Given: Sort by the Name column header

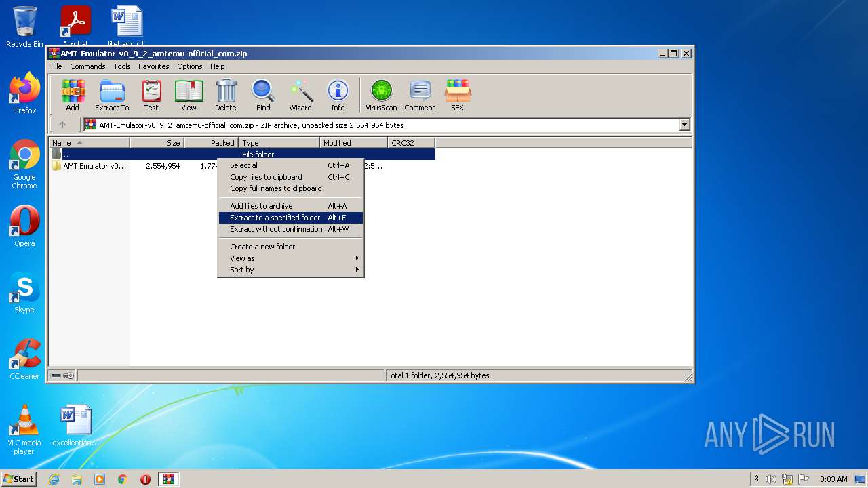Looking at the screenshot, I should 89,143.
